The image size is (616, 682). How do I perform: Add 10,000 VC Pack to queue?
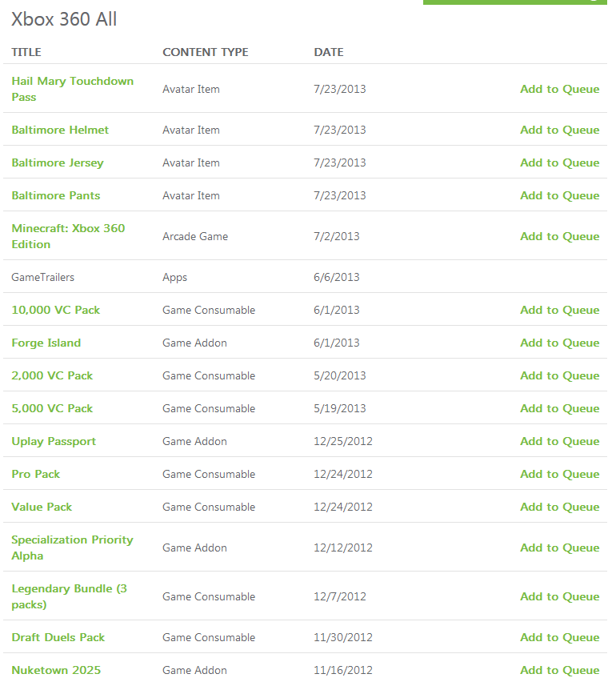point(559,310)
